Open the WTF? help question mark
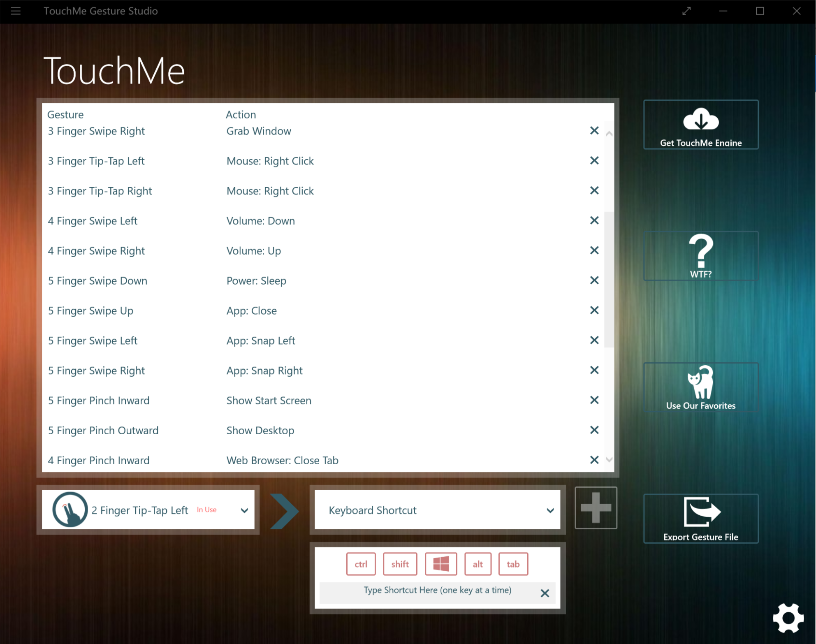The width and height of the screenshot is (816, 644). point(700,251)
